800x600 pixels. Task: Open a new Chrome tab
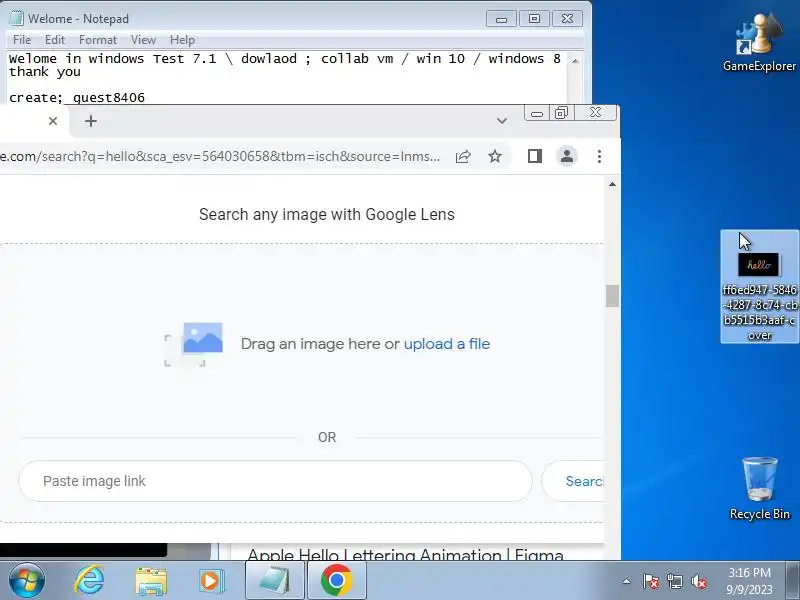pos(91,121)
